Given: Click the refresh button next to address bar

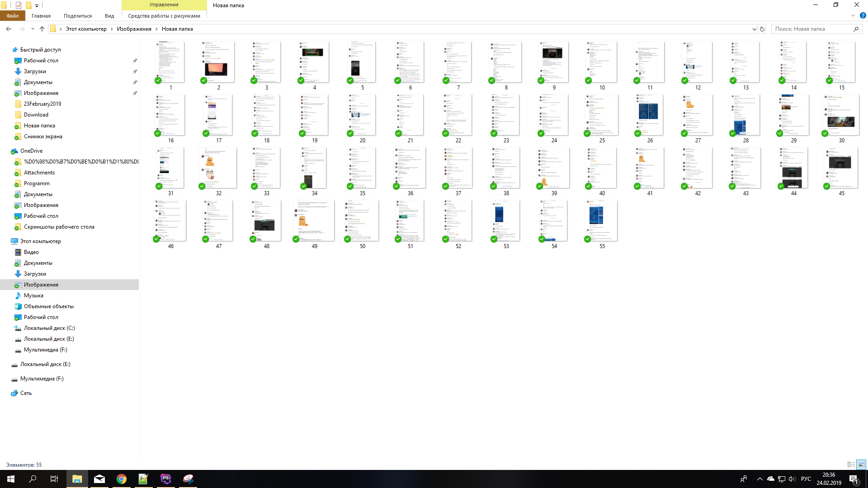Looking at the screenshot, I should click(762, 29).
